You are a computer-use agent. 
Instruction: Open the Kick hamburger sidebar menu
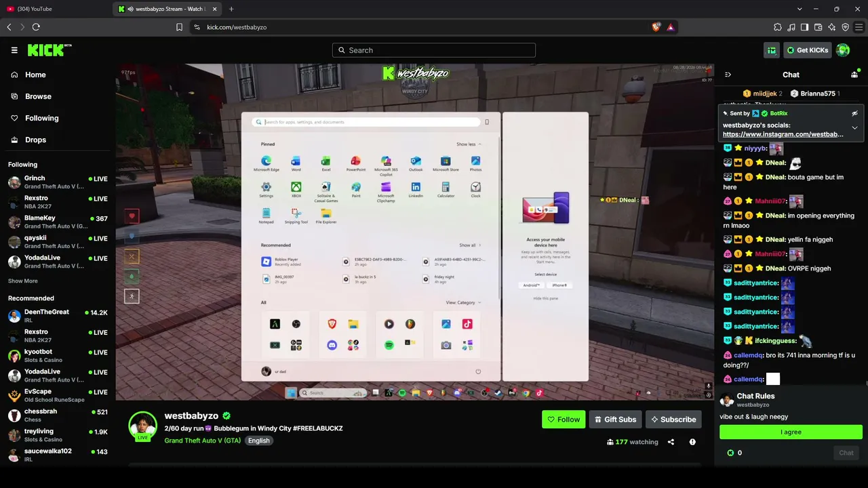(14, 50)
